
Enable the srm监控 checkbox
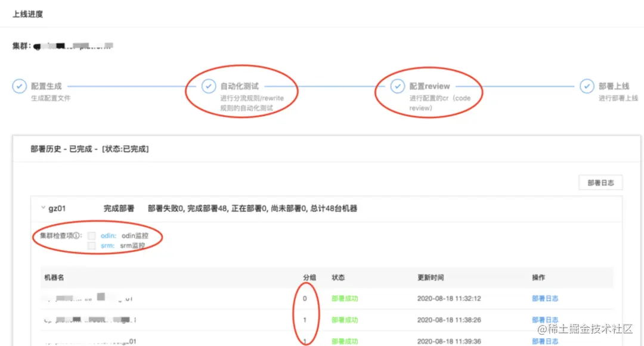(91, 245)
